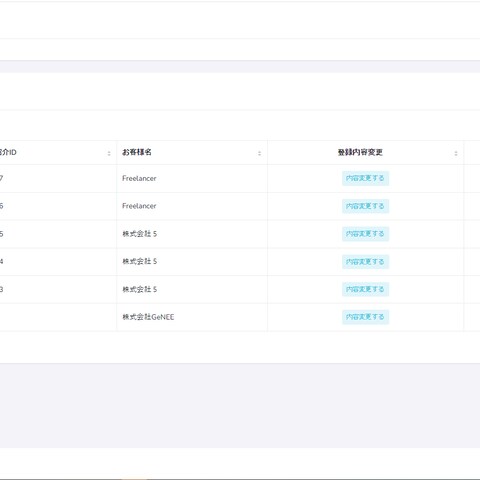
Task: Click 内容変更する in the ID 7 row
Action: pyautogui.click(x=365, y=178)
